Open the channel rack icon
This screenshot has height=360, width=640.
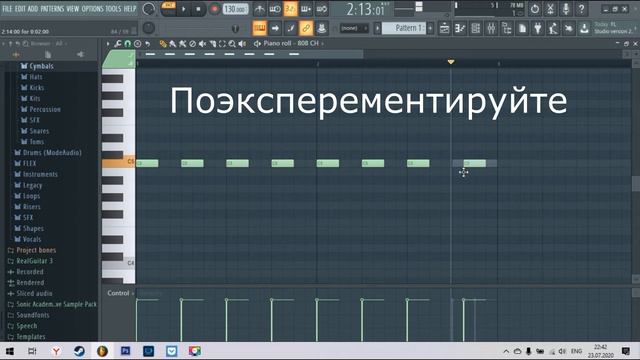475,28
